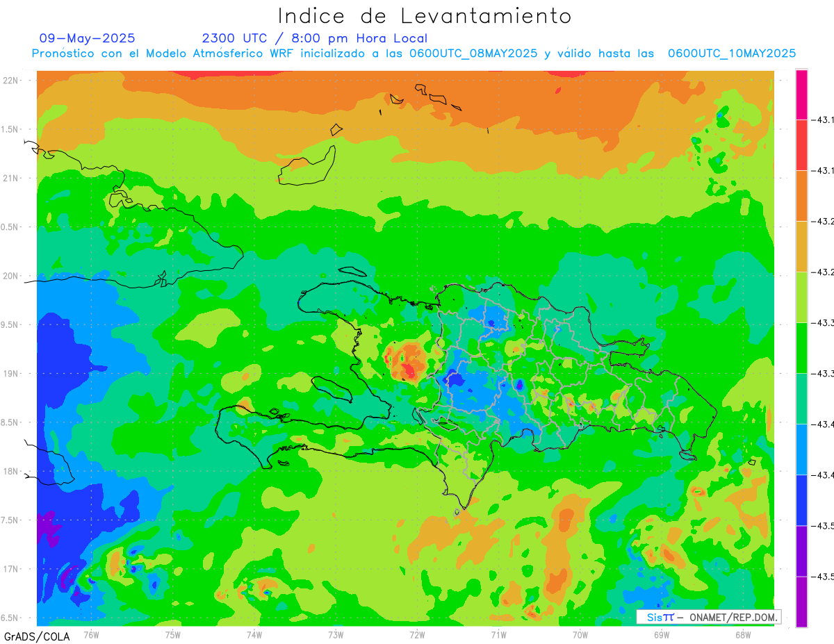
Task: Click the '22N' latitude label
Action: click(11, 80)
